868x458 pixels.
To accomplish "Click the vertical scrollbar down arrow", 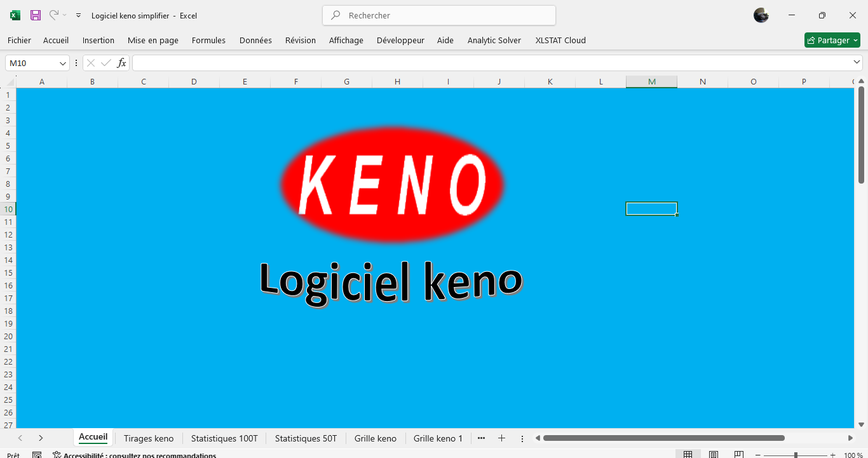I will coord(862,424).
